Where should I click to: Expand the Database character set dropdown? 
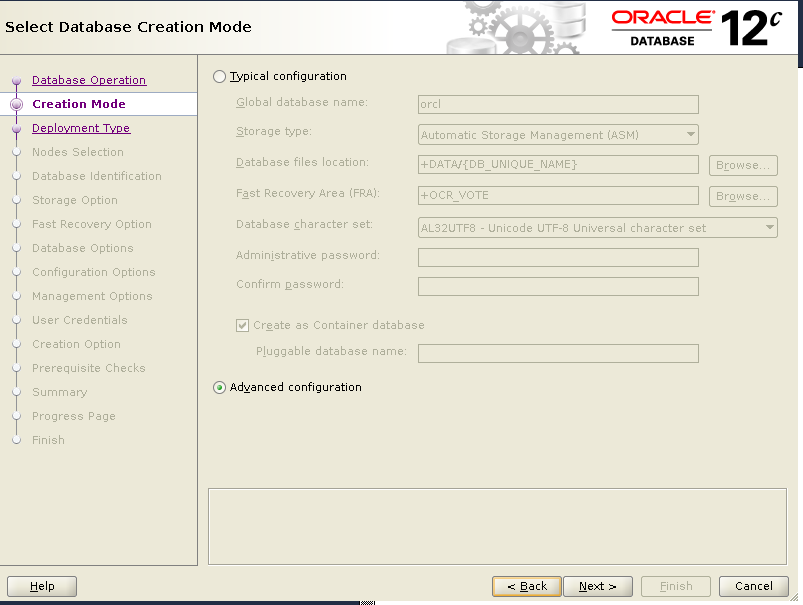point(597,228)
